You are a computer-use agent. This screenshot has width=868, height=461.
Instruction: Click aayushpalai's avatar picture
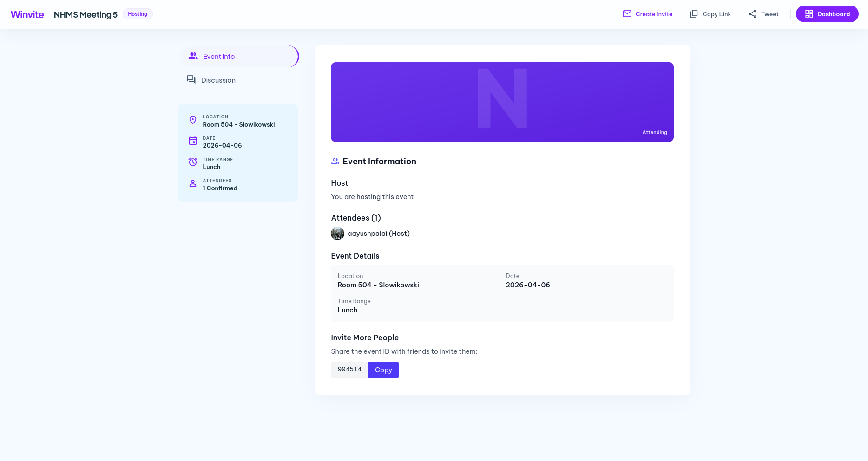point(337,234)
